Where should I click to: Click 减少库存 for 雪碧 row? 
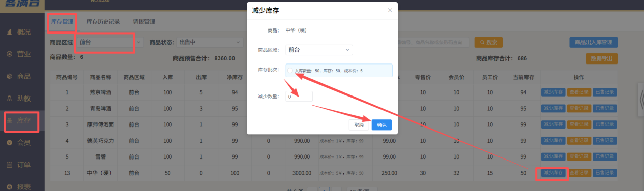(x=553, y=157)
